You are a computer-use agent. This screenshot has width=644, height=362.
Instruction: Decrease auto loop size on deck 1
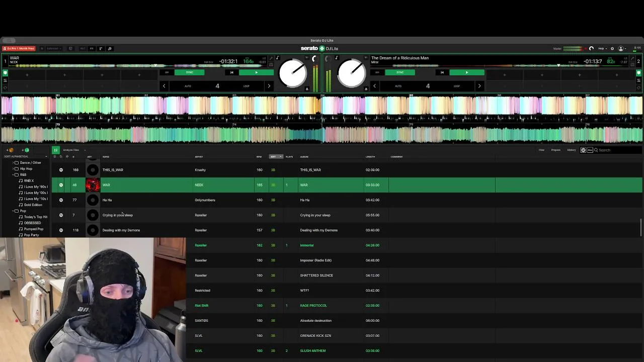click(x=164, y=86)
